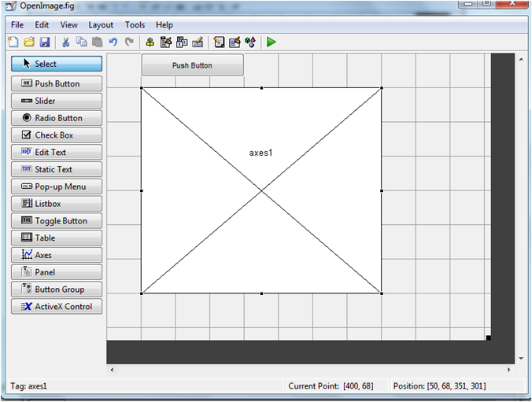Click the vertical scrollbar down arrow
This screenshot has height=402, width=532.
(521, 358)
